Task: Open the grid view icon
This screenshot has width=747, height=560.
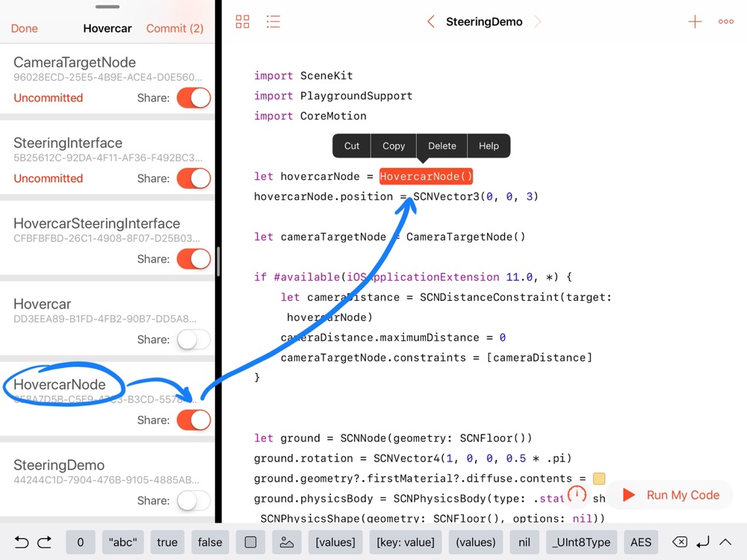Action: (x=243, y=22)
